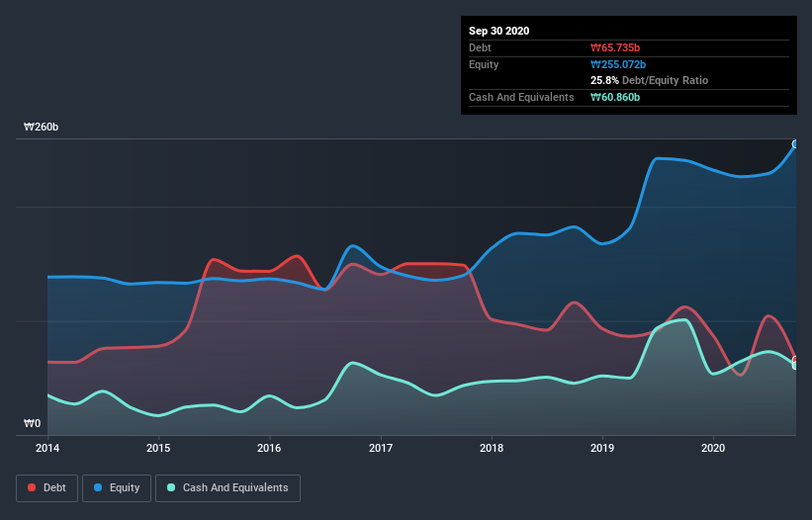Click the ₩65.735b debt value
Image resolution: width=812 pixels, height=520 pixels.
click(615, 48)
